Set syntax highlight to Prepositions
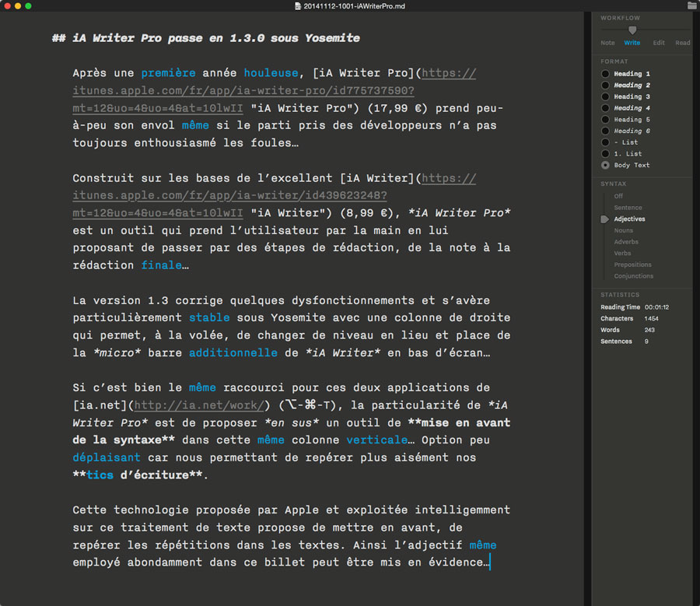The width and height of the screenshot is (700, 606). tap(632, 264)
